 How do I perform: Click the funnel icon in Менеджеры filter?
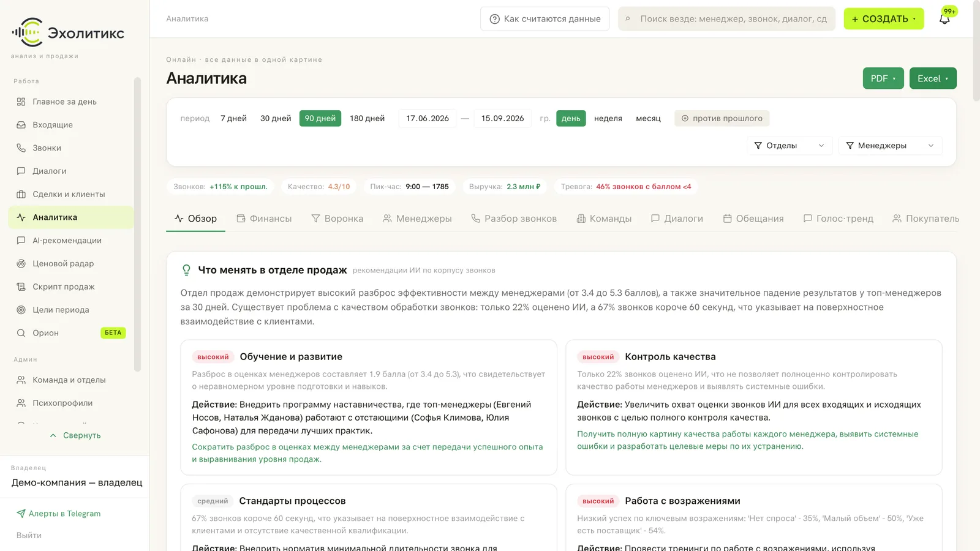[x=850, y=146]
